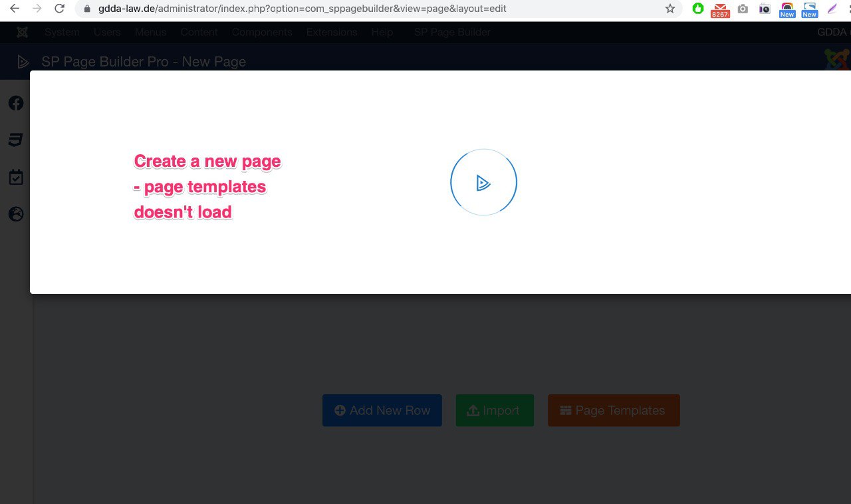Bookmark this page with the star icon
851x504 pixels.
click(669, 9)
